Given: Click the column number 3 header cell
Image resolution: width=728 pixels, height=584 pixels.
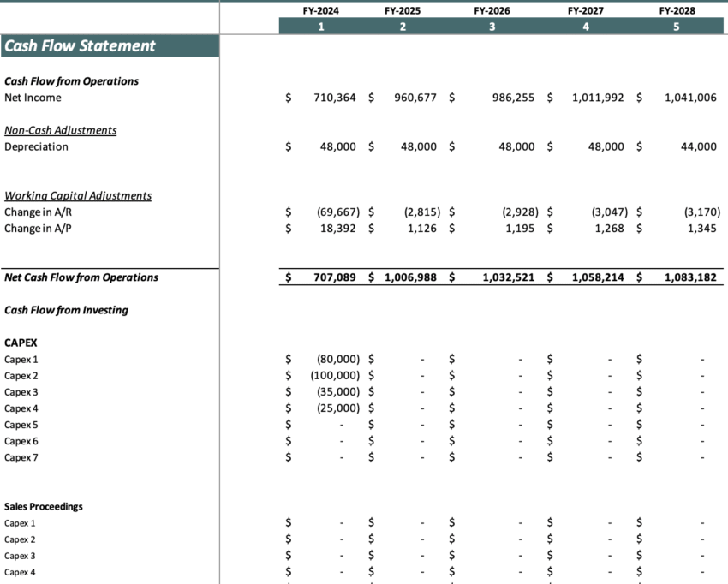Looking at the screenshot, I should 490,26.
